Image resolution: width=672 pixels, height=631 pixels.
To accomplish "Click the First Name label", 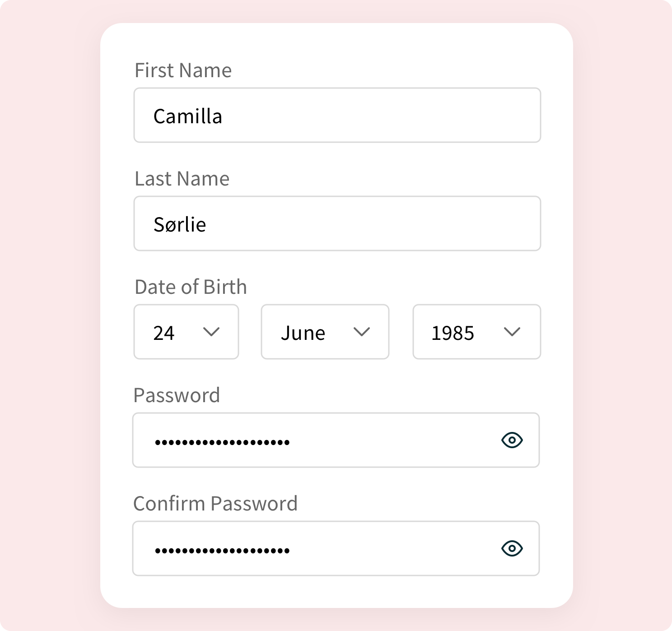I will pos(182,70).
